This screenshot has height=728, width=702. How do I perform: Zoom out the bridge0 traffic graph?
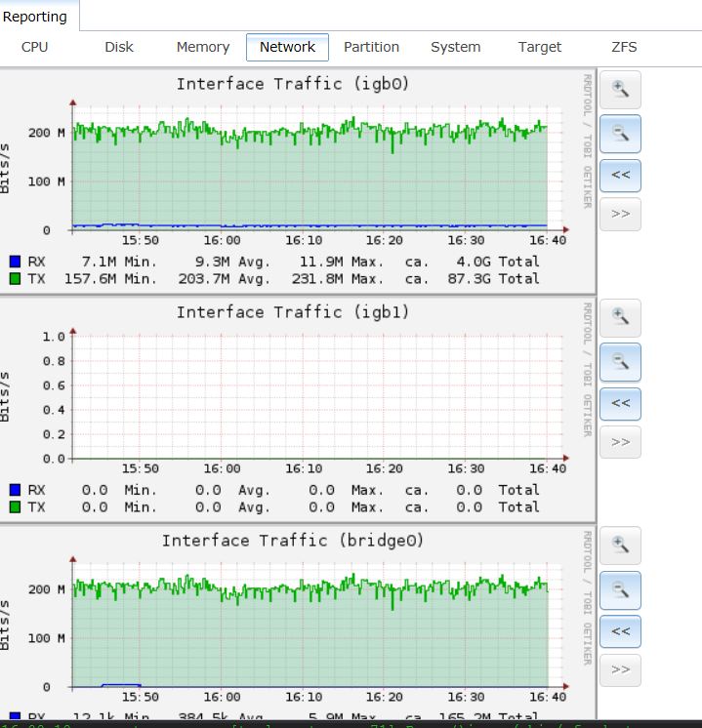click(620, 589)
